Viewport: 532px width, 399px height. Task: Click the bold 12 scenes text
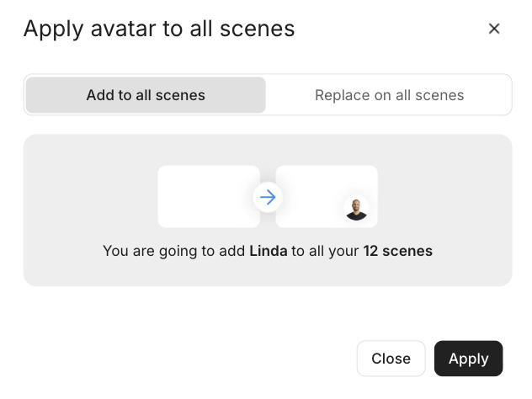[397, 251]
